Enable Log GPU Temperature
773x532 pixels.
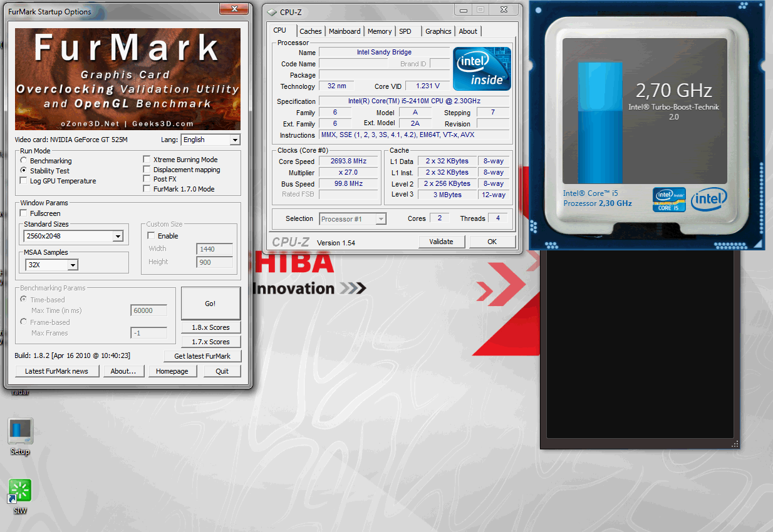tap(24, 181)
